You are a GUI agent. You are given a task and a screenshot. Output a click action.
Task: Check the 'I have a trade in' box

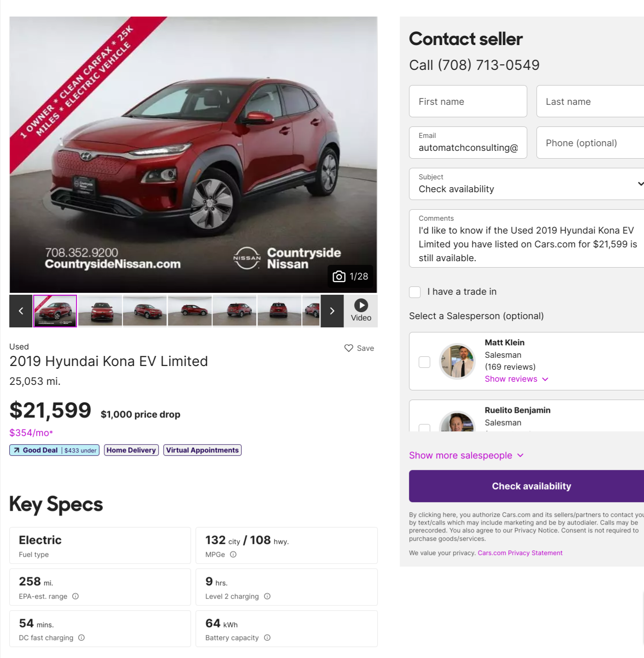[x=415, y=292]
